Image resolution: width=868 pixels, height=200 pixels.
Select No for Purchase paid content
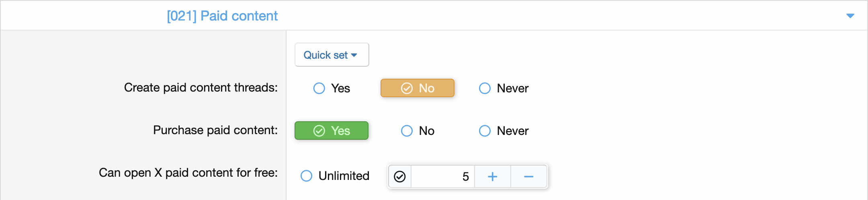tap(418, 131)
